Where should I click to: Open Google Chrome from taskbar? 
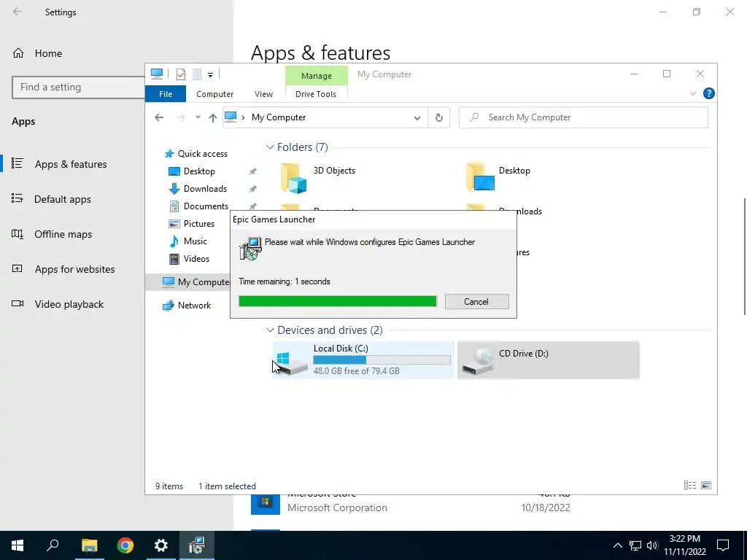[125, 545]
